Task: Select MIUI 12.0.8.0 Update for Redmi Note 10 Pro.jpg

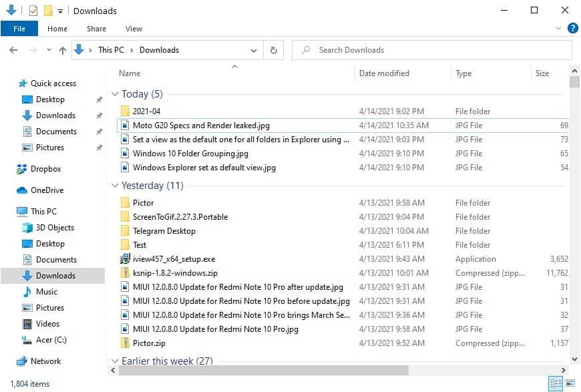Action: [216, 329]
